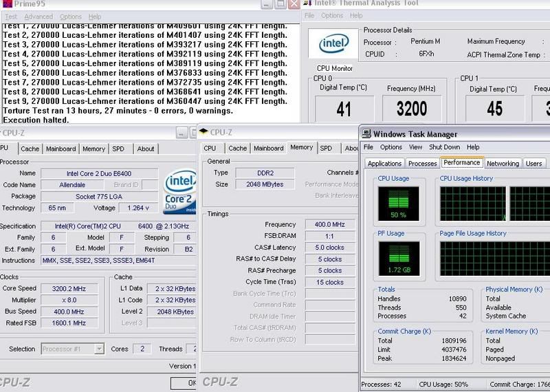Click the Prime95 title bar icon
550x392 pixels.
[7, 3]
